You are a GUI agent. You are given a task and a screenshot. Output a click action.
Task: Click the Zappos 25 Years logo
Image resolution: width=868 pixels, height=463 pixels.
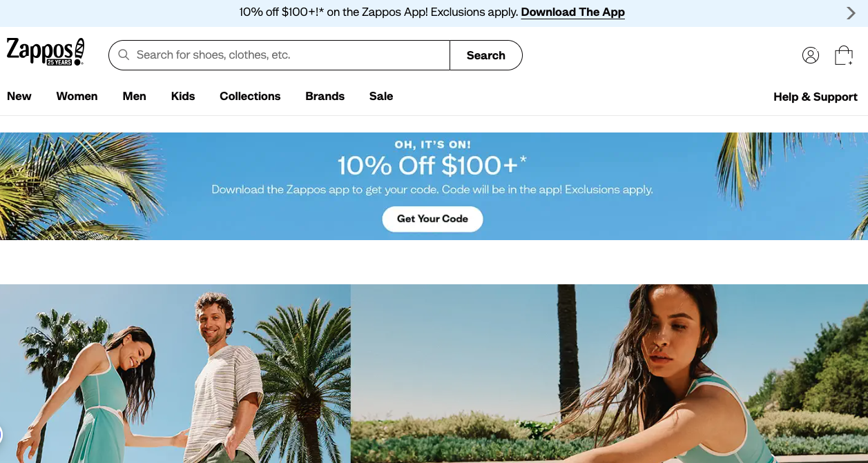(x=46, y=52)
